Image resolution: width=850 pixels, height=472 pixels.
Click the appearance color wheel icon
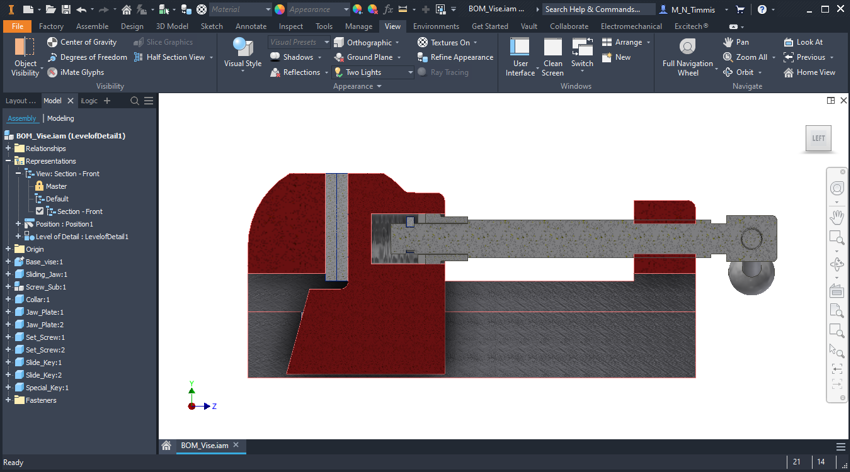coord(280,9)
